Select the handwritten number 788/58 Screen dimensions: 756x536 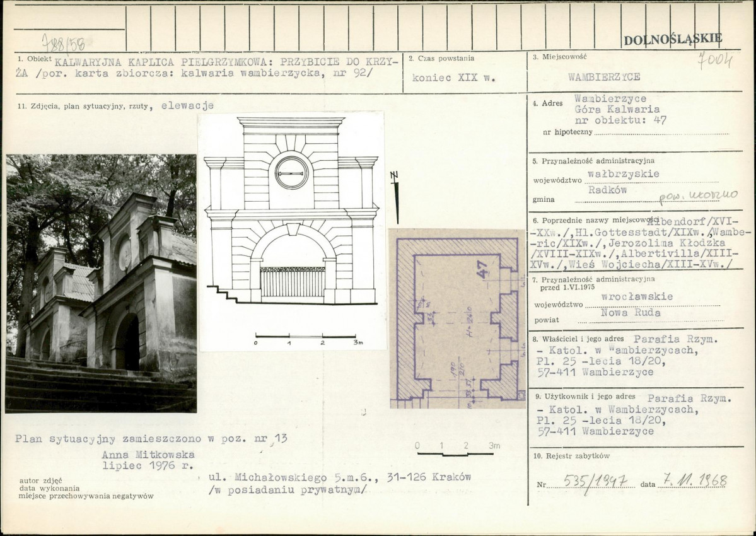click(x=64, y=44)
